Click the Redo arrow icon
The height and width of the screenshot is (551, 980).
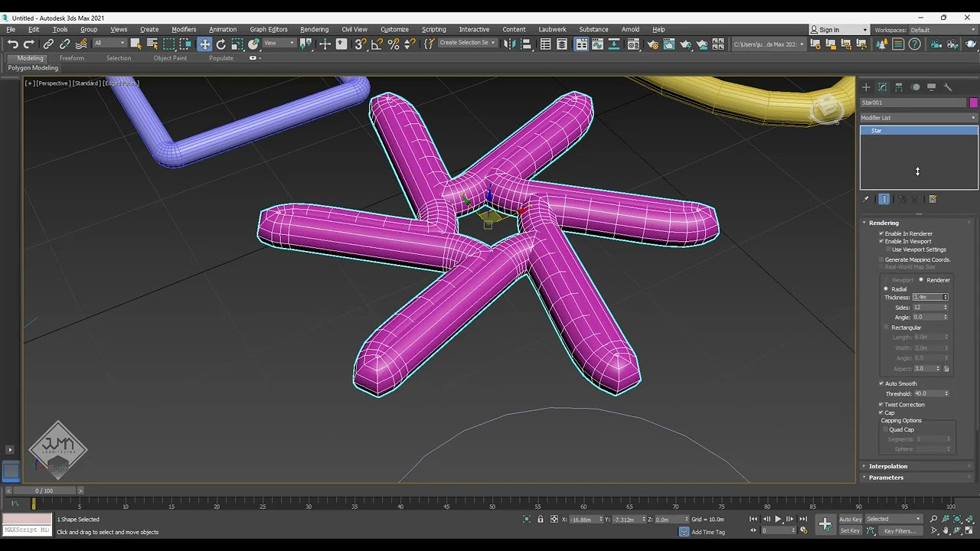click(x=29, y=44)
